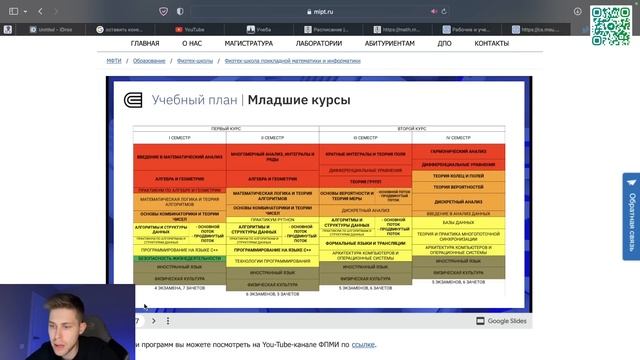Click the forward navigation arrow
This screenshot has height=360, width=640.
pyautogui.click(x=56, y=11)
